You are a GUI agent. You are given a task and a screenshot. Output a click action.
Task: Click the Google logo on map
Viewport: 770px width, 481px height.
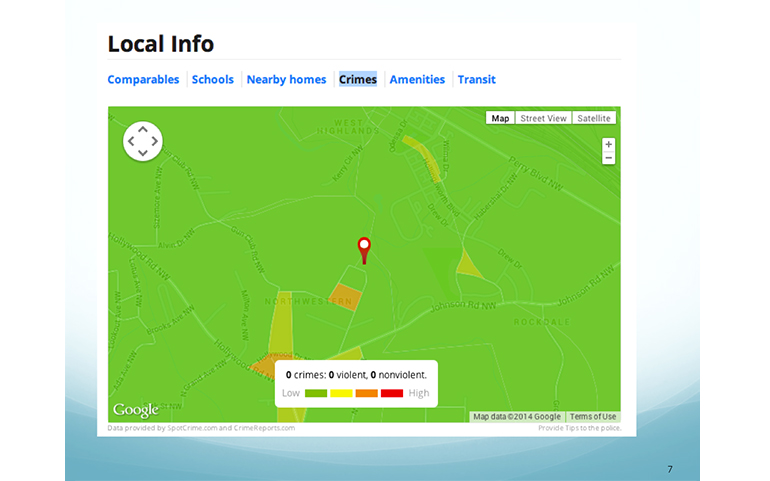coord(135,410)
